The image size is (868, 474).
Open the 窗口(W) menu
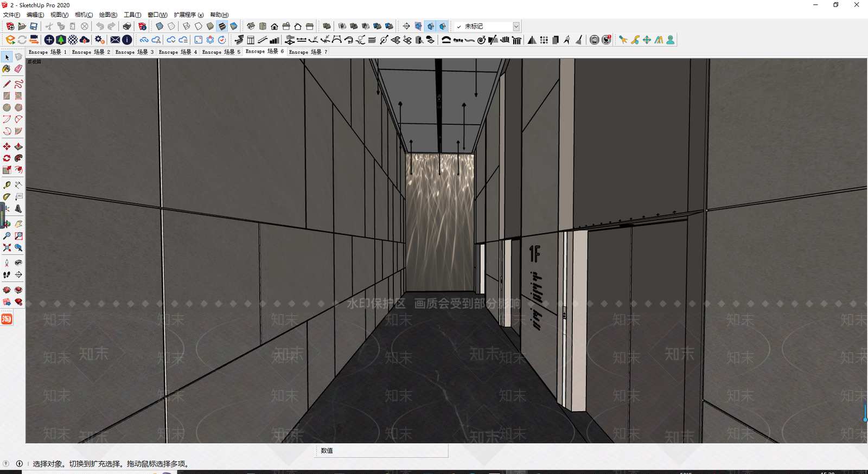(157, 15)
